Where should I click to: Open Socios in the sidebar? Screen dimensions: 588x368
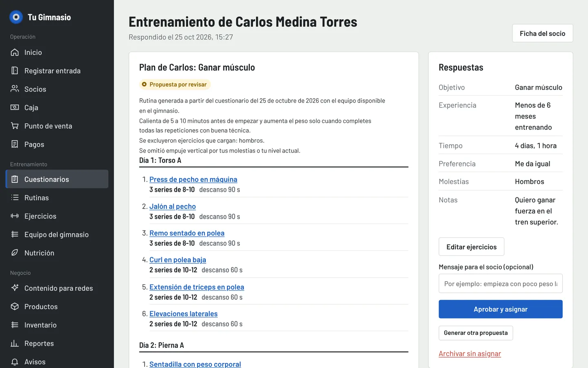pos(57,89)
